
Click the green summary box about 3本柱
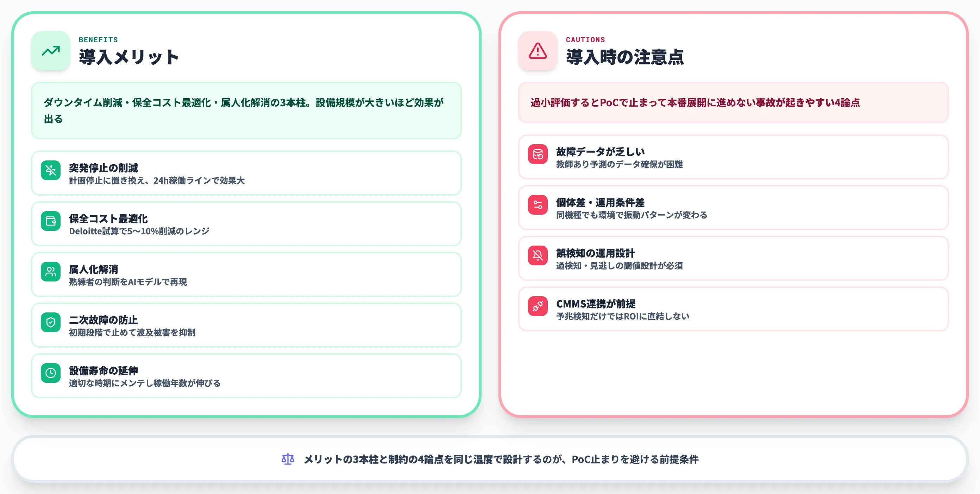pyautogui.click(x=246, y=111)
